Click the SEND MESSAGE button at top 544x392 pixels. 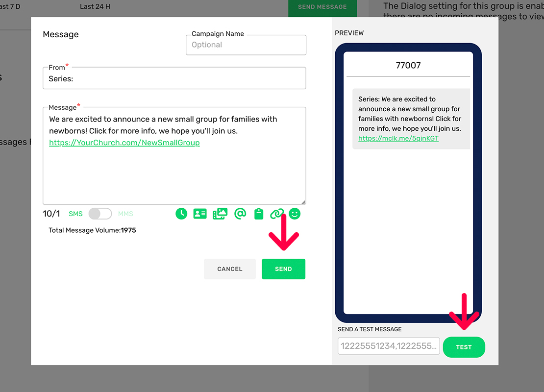coord(322,7)
